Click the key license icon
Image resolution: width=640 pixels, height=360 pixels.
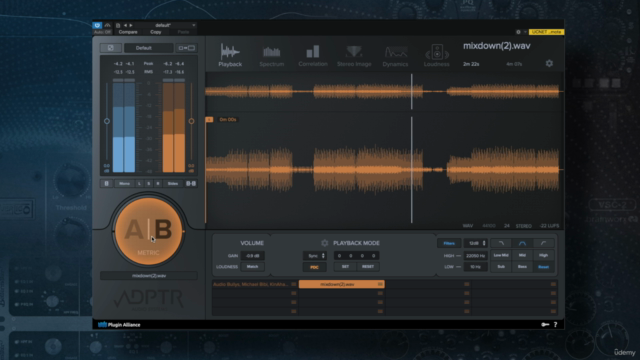(x=545, y=324)
